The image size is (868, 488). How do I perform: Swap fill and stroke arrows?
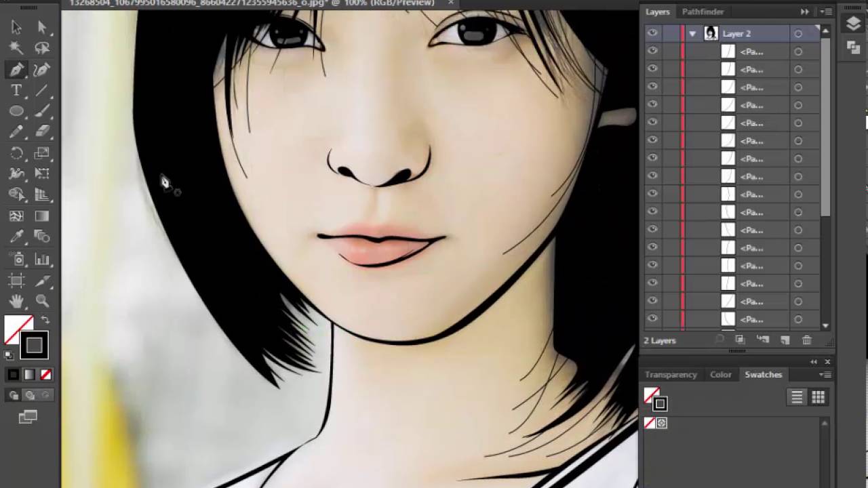pyautogui.click(x=45, y=320)
